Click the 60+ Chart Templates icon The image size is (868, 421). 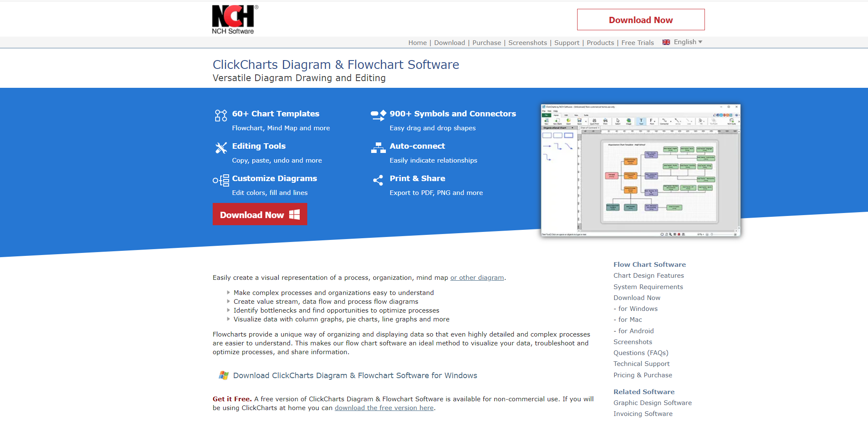(221, 115)
